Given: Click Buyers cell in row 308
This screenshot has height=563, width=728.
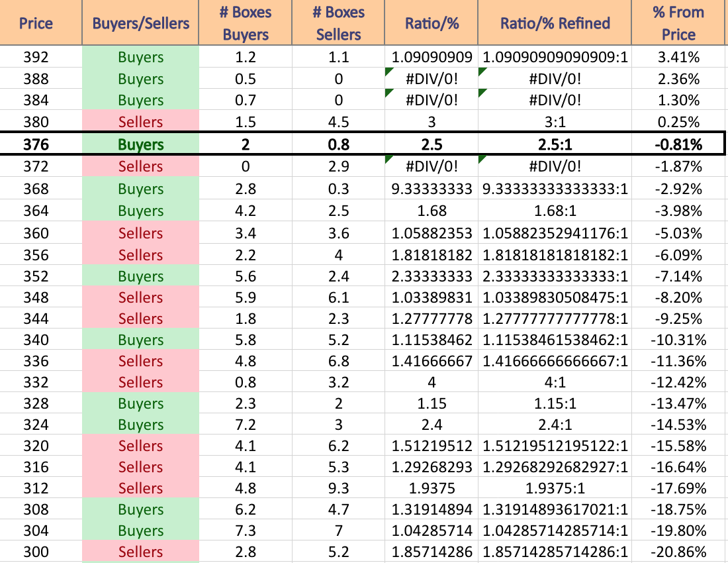Looking at the screenshot, I should click(141, 509).
